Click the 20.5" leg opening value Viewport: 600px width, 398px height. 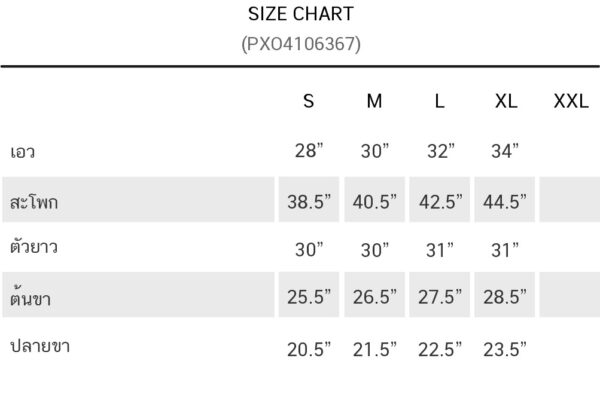point(309,349)
